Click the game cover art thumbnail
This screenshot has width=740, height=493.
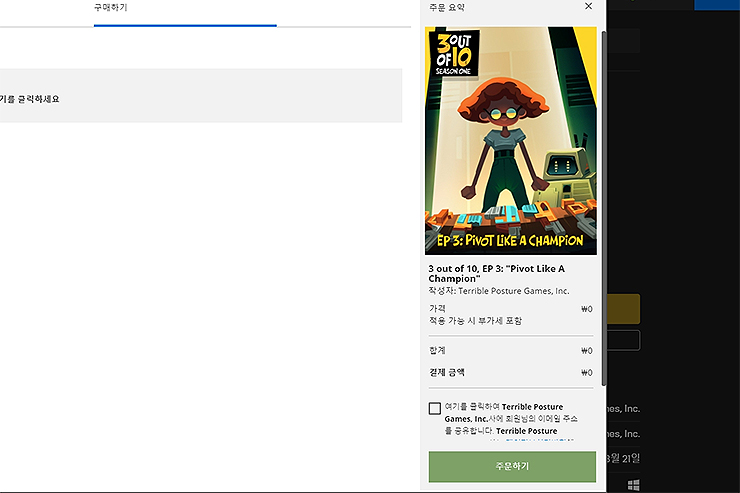click(511, 141)
